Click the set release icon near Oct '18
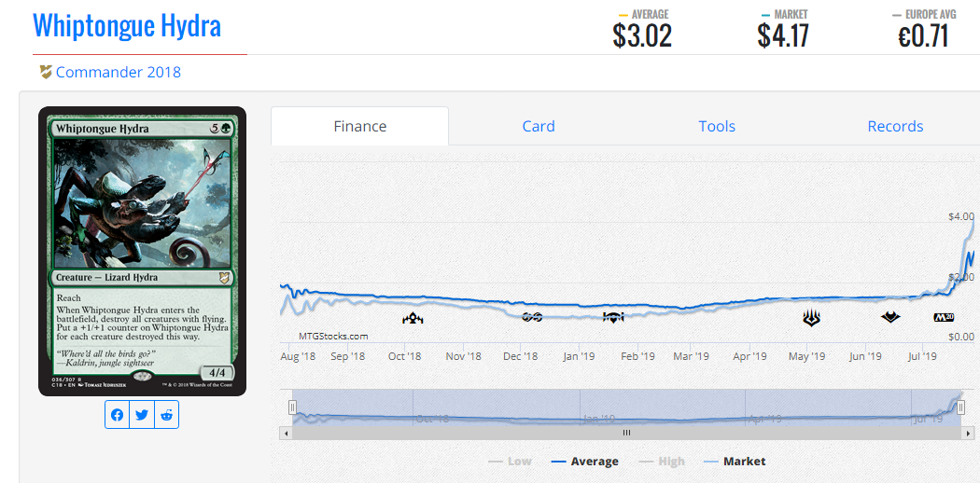980x483 pixels. point(413,319)
